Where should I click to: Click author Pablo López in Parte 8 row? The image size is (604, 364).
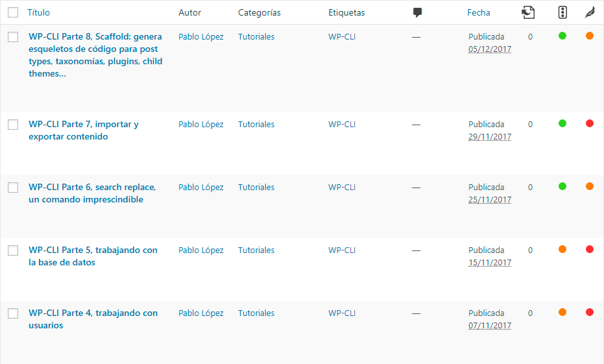point(200,37)
